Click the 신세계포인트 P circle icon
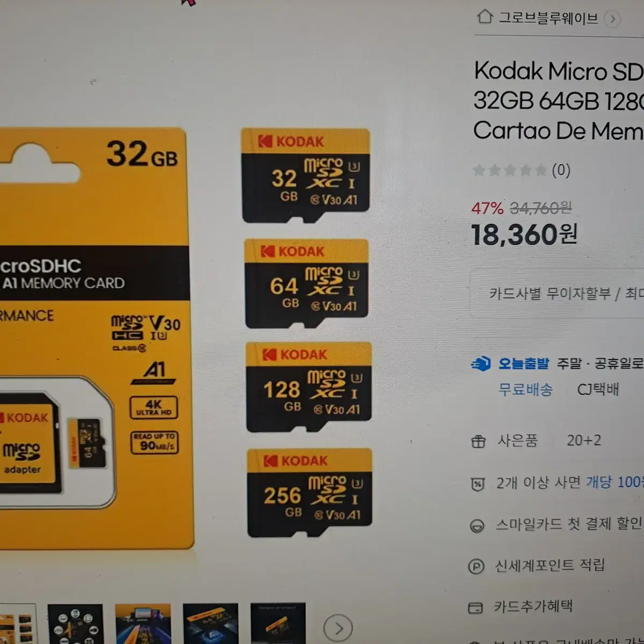The width and height of the screenshot is (644, 644). click(476, 567)
